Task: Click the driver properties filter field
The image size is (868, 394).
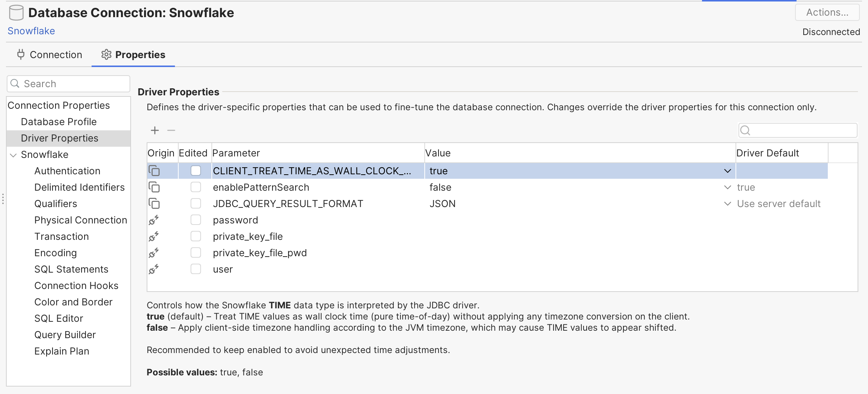Action: click(x=798, y=130)
